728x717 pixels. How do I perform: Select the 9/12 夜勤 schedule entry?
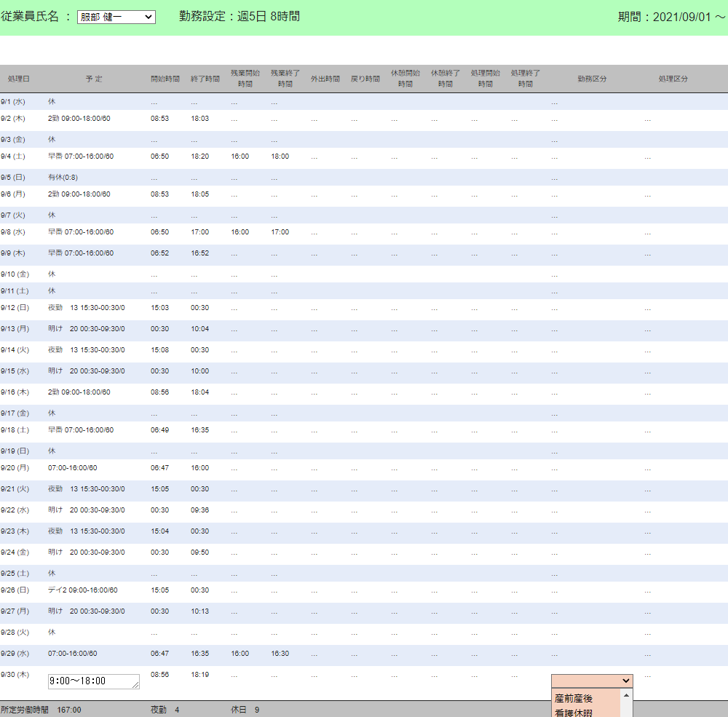tap(86, 308)
